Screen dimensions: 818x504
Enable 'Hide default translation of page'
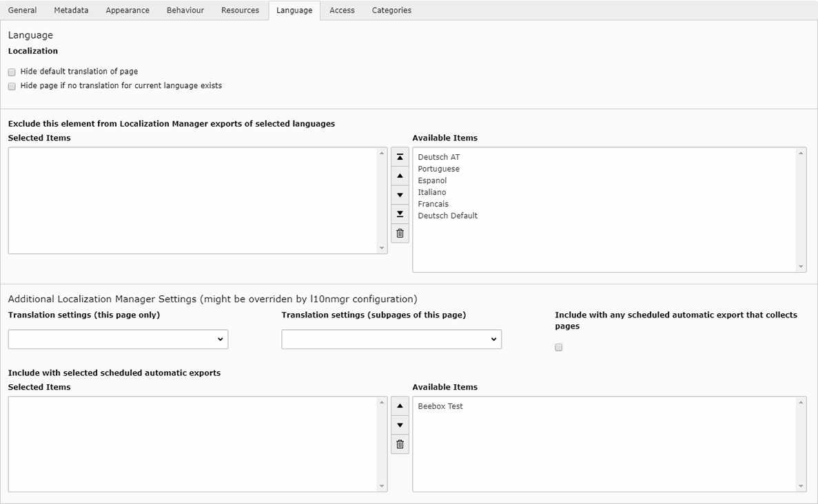pyautogui.click(x=12, y=72)
